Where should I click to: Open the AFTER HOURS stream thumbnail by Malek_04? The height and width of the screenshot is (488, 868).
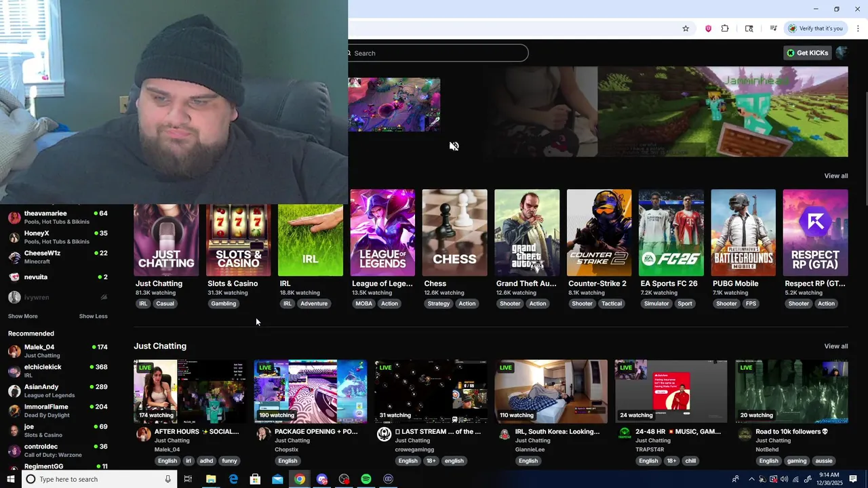point(190,391)
